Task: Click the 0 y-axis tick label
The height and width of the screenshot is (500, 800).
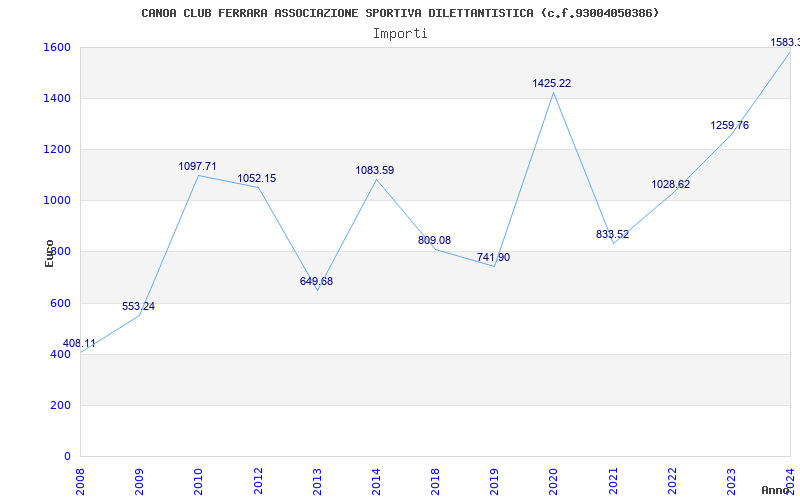Action: tap(67, 456)
